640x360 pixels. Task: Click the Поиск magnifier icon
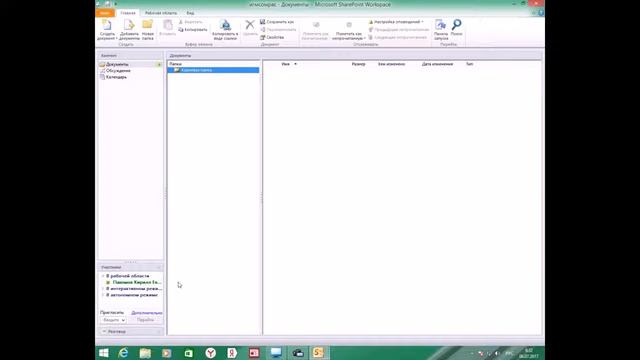pyautogui.click(x=456, y=25)
